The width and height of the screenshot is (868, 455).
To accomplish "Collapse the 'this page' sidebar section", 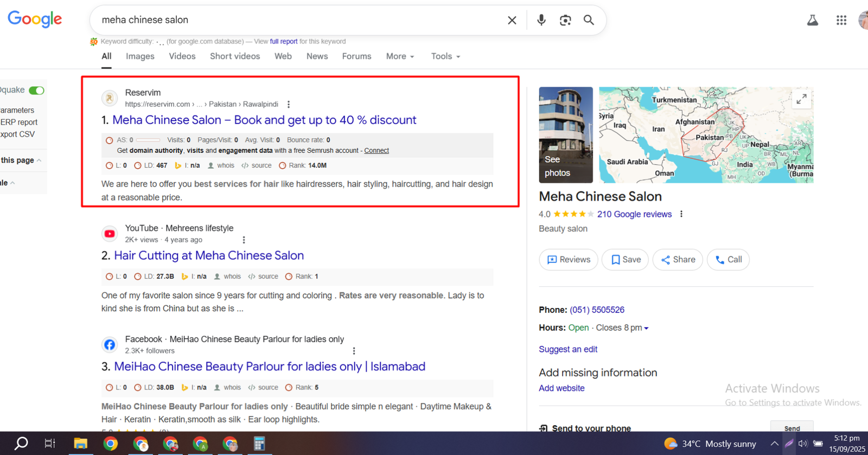I will [22, 161].
